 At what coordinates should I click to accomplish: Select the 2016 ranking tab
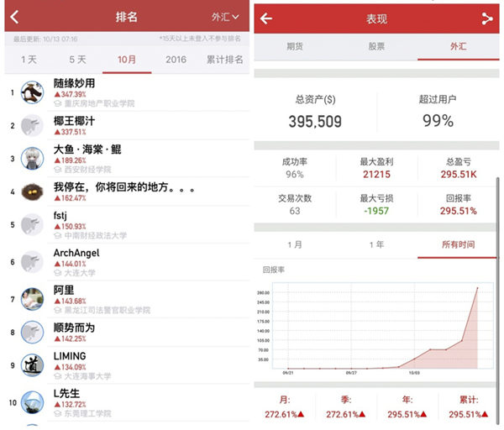pos(176,60)
